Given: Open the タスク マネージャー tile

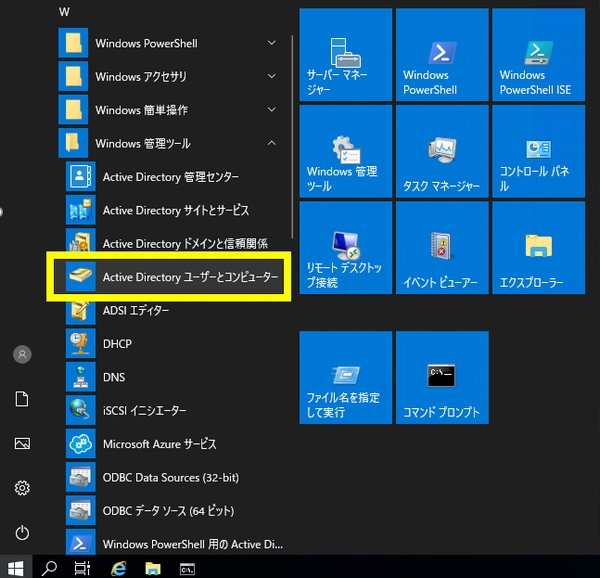Looking at the screenshot, I should point(442,151).
